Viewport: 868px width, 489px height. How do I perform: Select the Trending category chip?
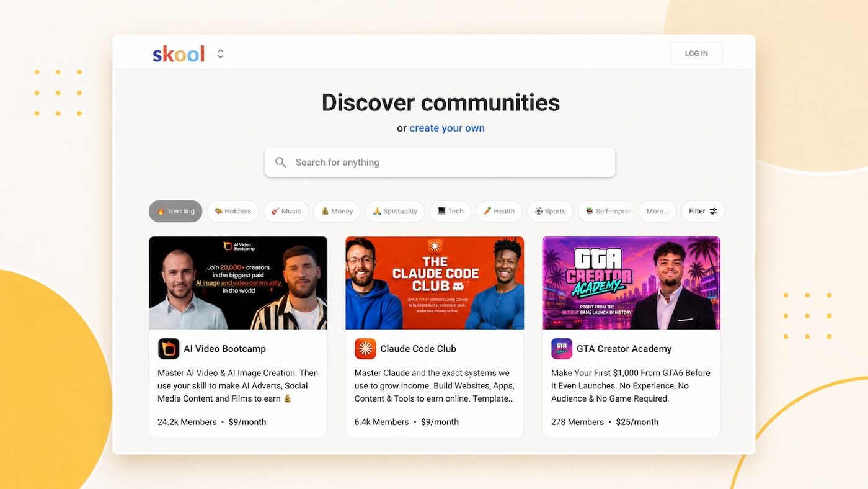pos(175,211)
